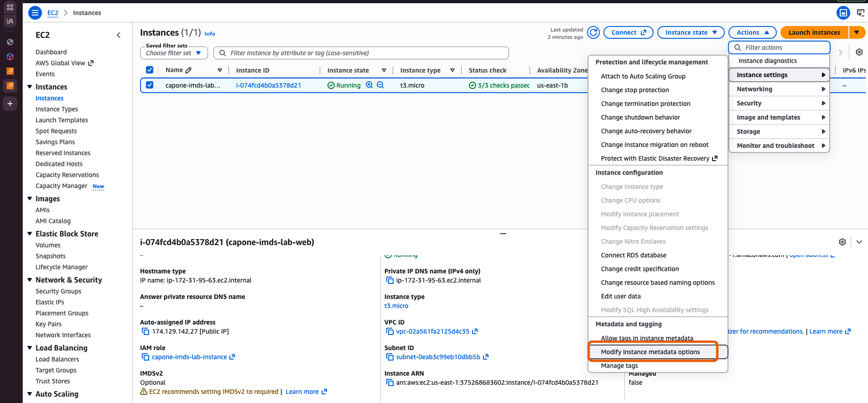The height and width of the screenshot is (403, 868).
Task: Open the Networking submenu
Action: (x=779, y=89)
